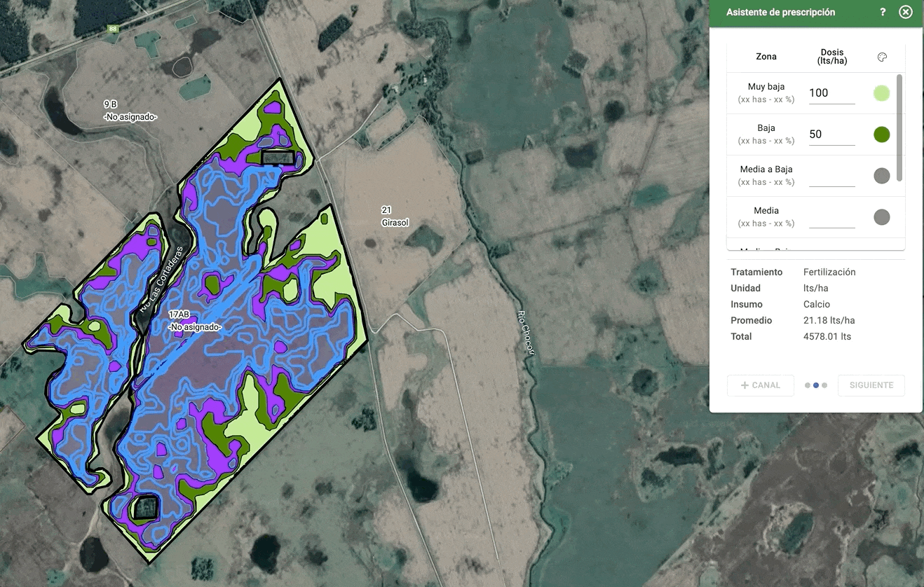
Task: Click the color palette icon in table header
Action: [882, 57]
